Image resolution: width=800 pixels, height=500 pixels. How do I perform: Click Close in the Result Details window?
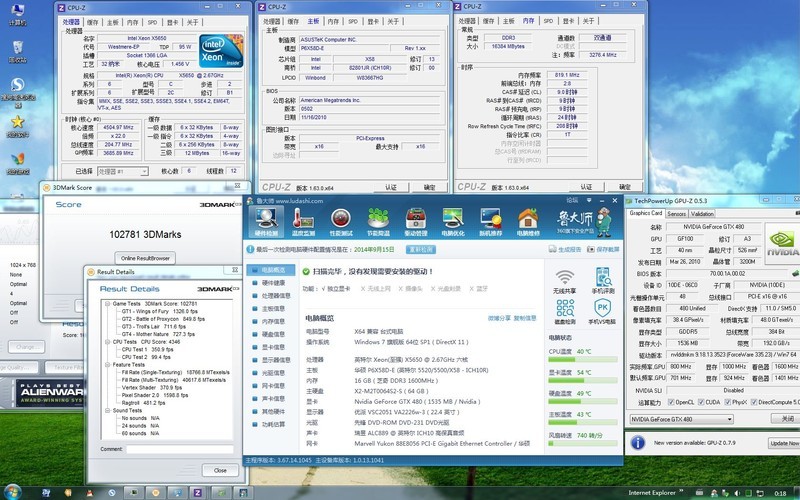(220, 470)
